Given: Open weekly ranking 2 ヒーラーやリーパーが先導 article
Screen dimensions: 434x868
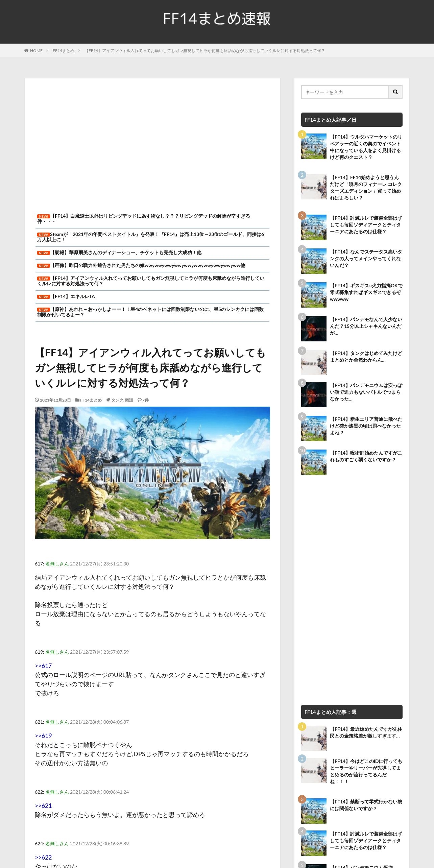Looking at the screenshot, I should tap(366, 771).
